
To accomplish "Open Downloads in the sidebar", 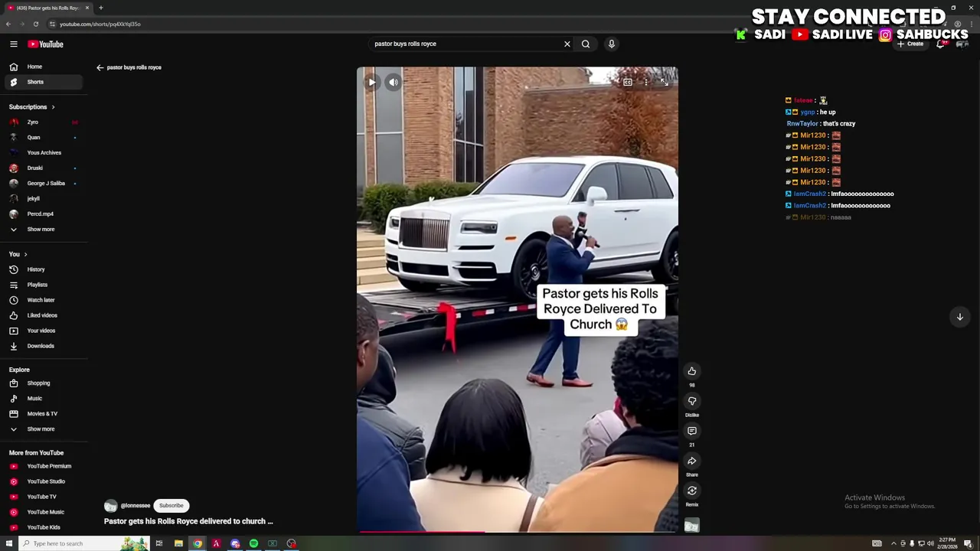I will pyautogui.click(x=44, y=346).
